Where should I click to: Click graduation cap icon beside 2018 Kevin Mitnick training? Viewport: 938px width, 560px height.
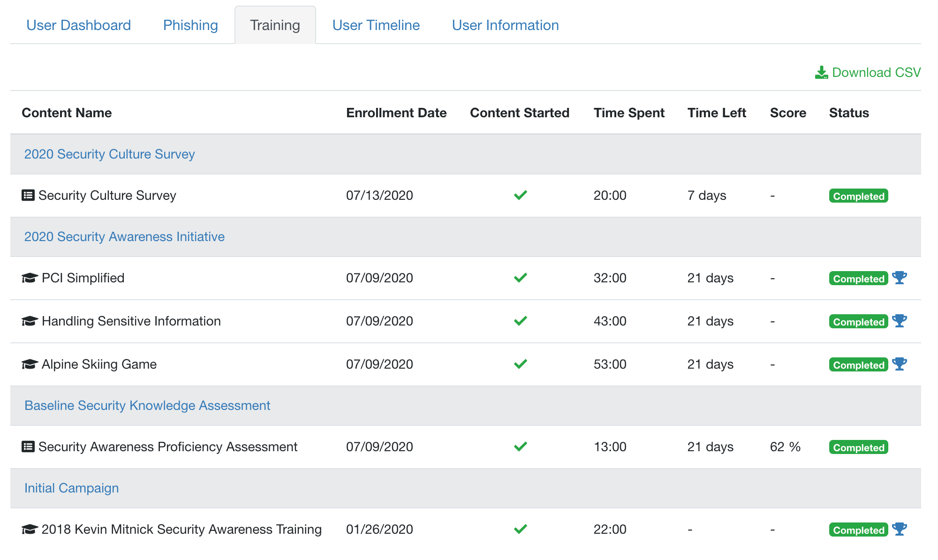tap(30, 530)
